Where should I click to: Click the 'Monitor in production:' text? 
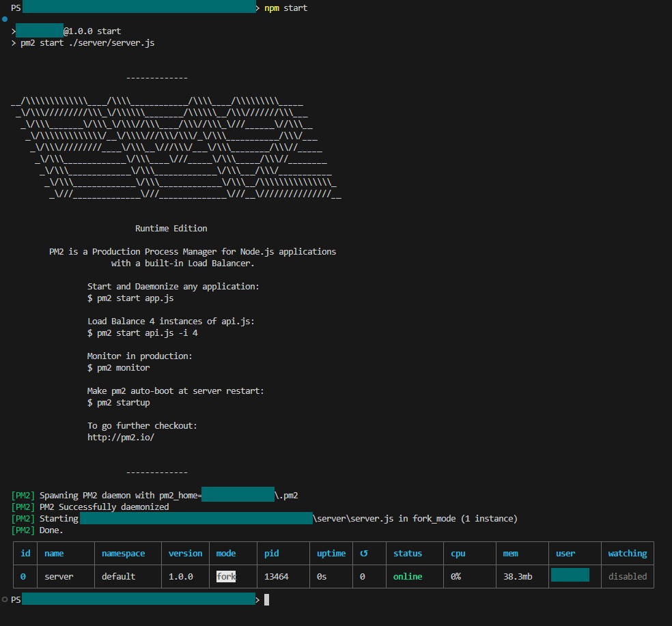[140, 356]
